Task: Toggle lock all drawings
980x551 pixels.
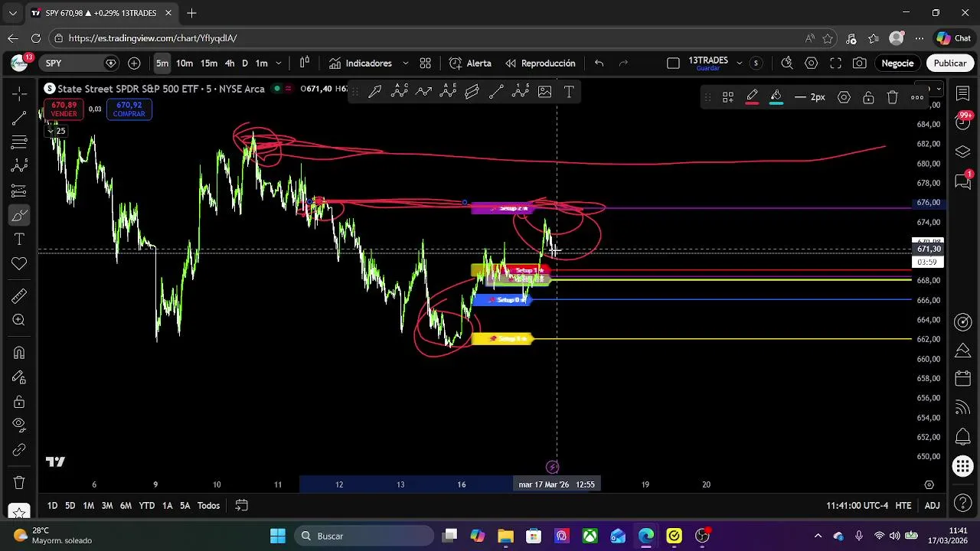Action: coord(19,402)
